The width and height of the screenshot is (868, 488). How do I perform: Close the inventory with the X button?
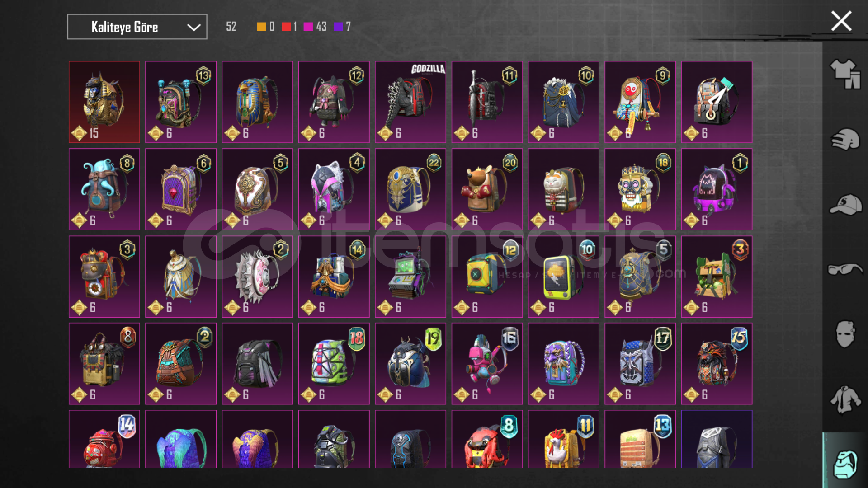pos(841,21)
